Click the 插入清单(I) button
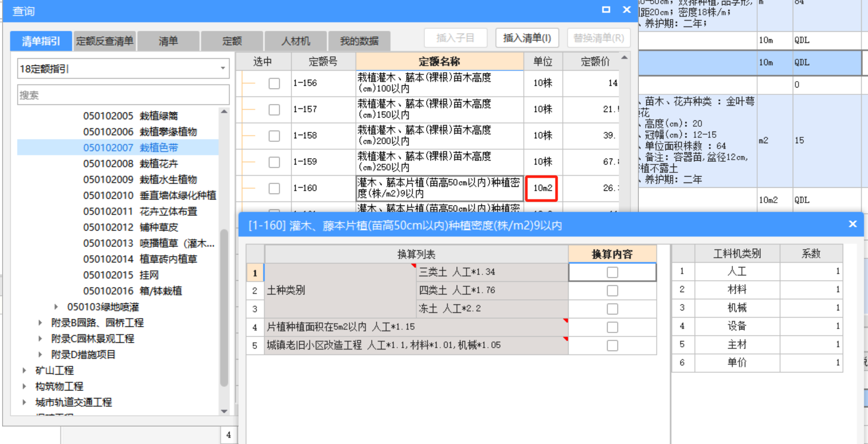This screenshot has width=868, height=444. pyautogui.click(x=527, y=38)
